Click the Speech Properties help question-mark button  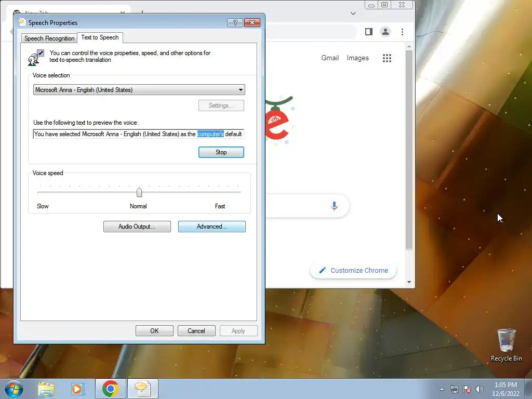tap(235, 23)
